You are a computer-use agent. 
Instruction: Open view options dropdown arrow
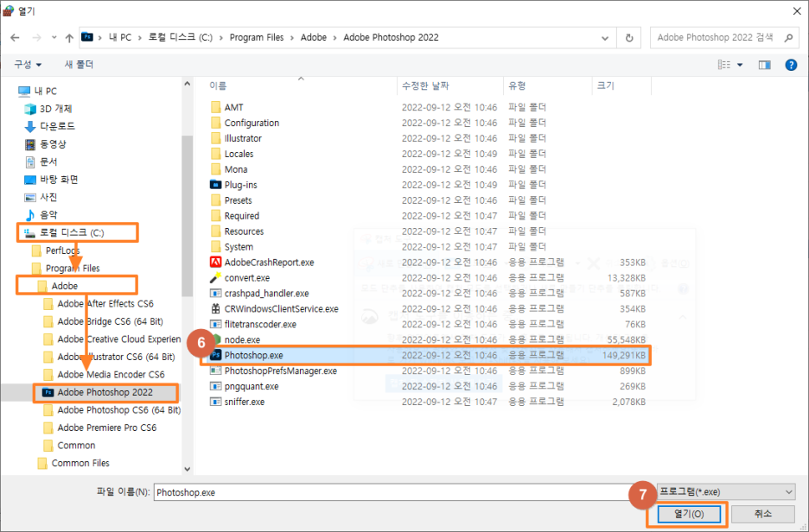[x=740, y=65]
